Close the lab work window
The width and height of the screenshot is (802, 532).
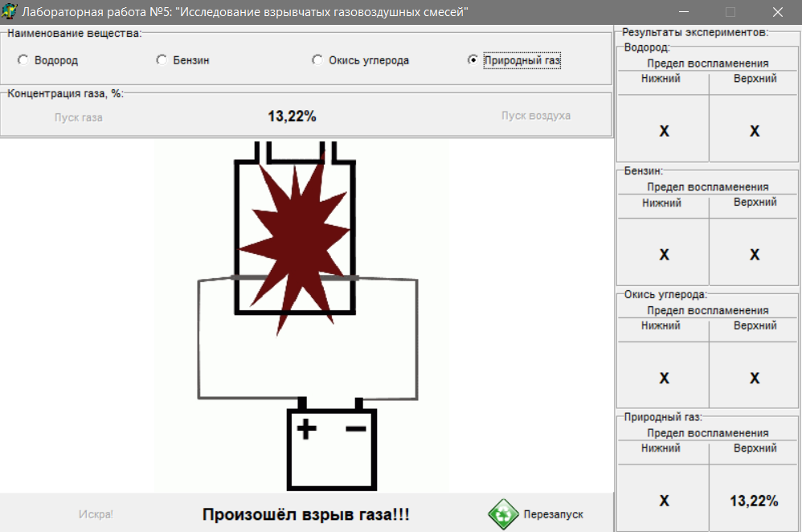coord(777,12)
